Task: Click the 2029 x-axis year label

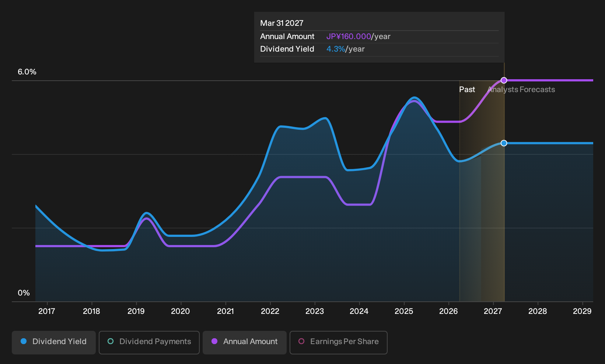Action: [x=582, y=311]
